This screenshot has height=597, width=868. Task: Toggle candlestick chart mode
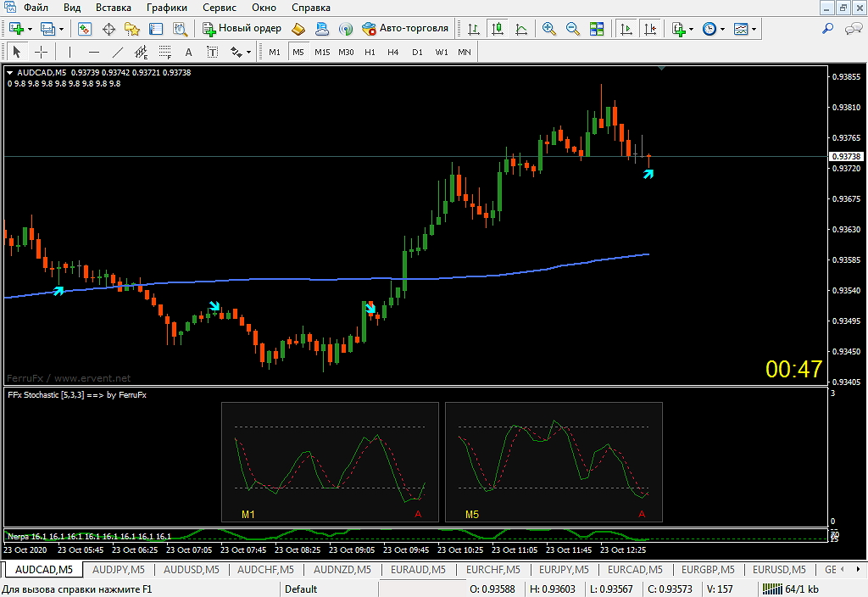(498, 29)
